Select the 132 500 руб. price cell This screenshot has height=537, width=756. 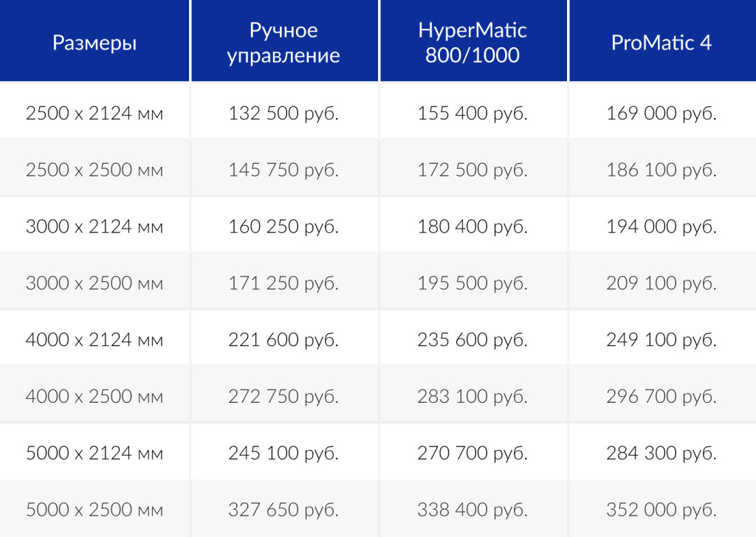[x=283, y=113]
